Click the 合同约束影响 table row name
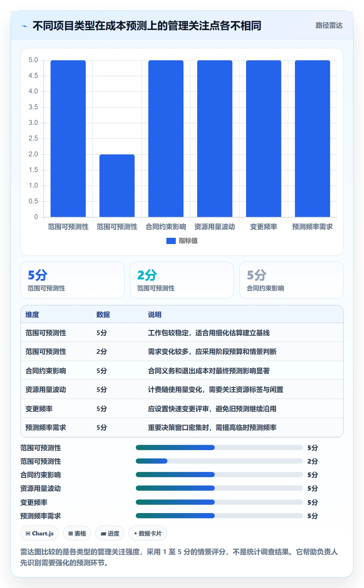Viewport: 364px width, 588px height. coord(46,371)
